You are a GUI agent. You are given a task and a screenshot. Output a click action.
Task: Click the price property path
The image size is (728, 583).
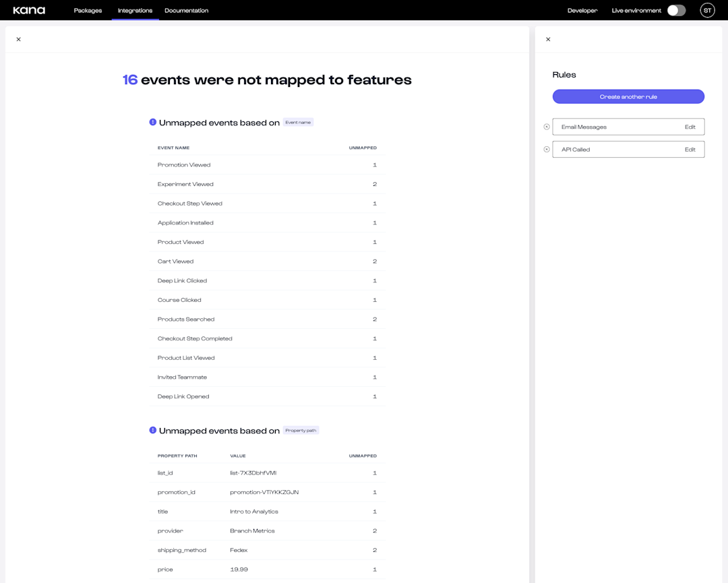(165, 570)
